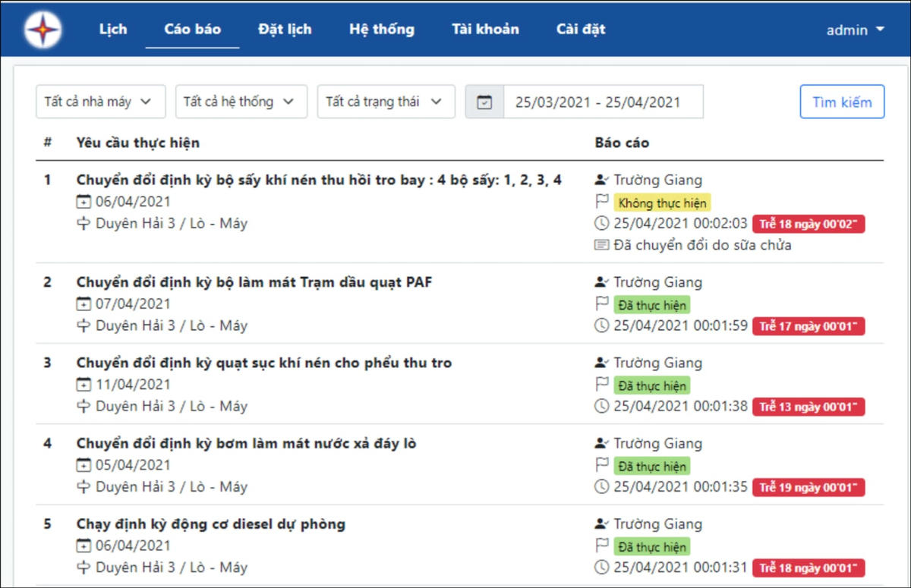Viewport: 911px width, 588px height.
Task: Open report 'Chạy định kỳ động cơ diesel dự phòng'
Action: [210, 524]
